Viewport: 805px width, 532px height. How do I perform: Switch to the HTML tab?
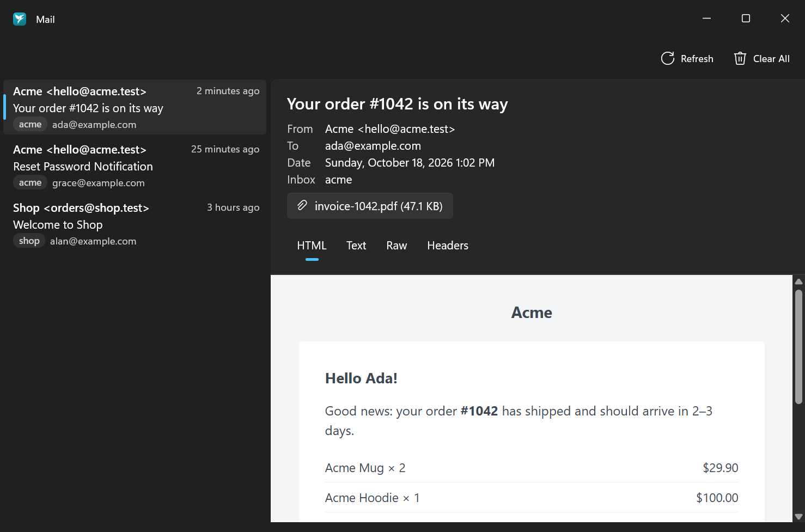(312, 246)
